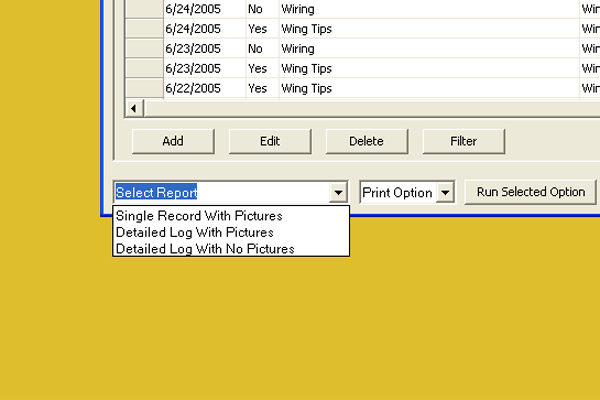This screenshot has width=600, height=400.
Task: Click Wing Tips cell in 6/24/2005 row
Action: point(306,29)
